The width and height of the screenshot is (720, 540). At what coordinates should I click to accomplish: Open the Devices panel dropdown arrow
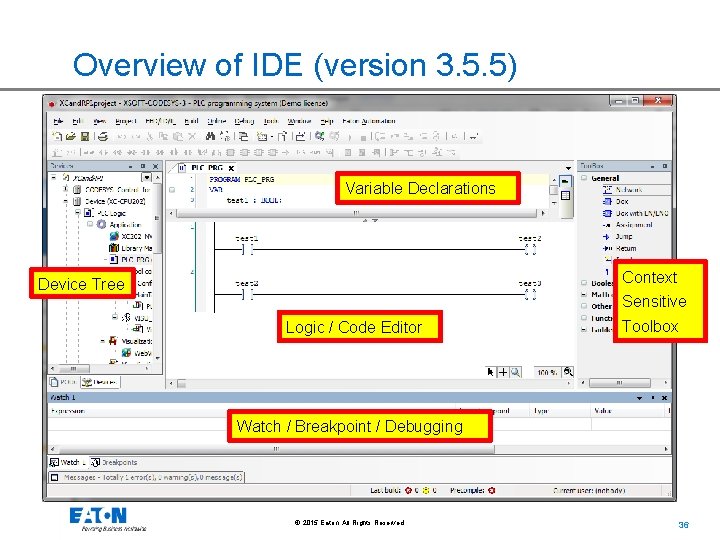(130, 166)
